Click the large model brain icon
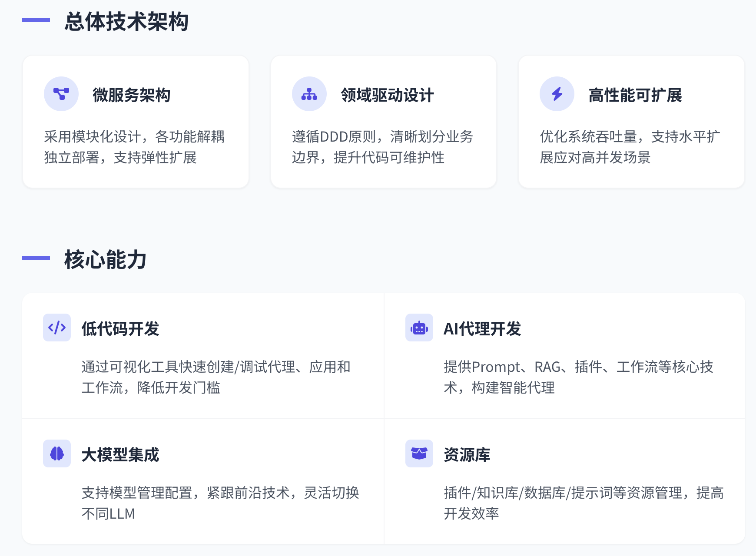The width and height of the screenshot is (756, 556). click(57, 453)
